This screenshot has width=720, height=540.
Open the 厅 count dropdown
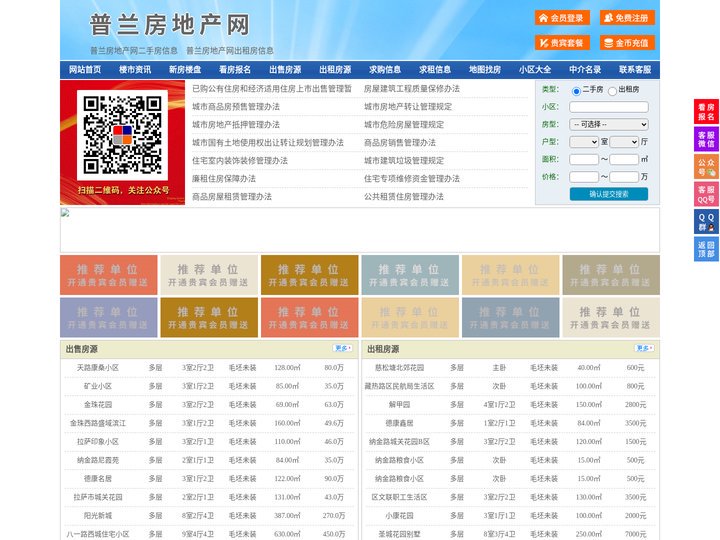(x=624, y=142)
